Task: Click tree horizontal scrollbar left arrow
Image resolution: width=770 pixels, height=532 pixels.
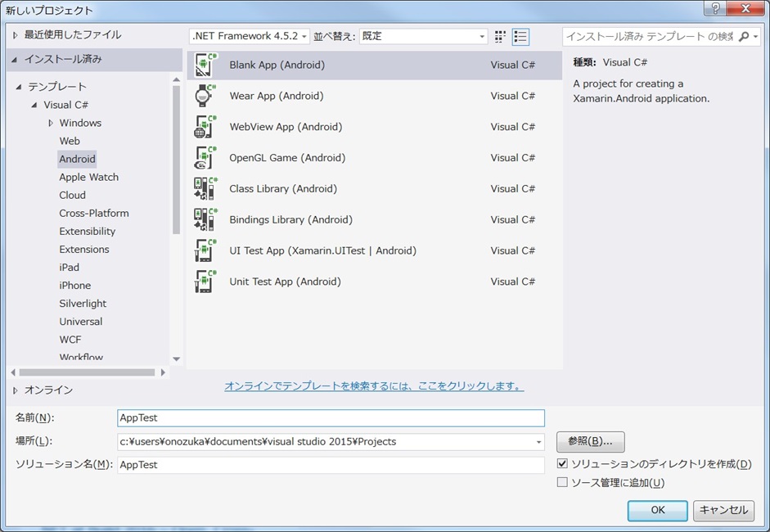Action: tap(13, 372)
